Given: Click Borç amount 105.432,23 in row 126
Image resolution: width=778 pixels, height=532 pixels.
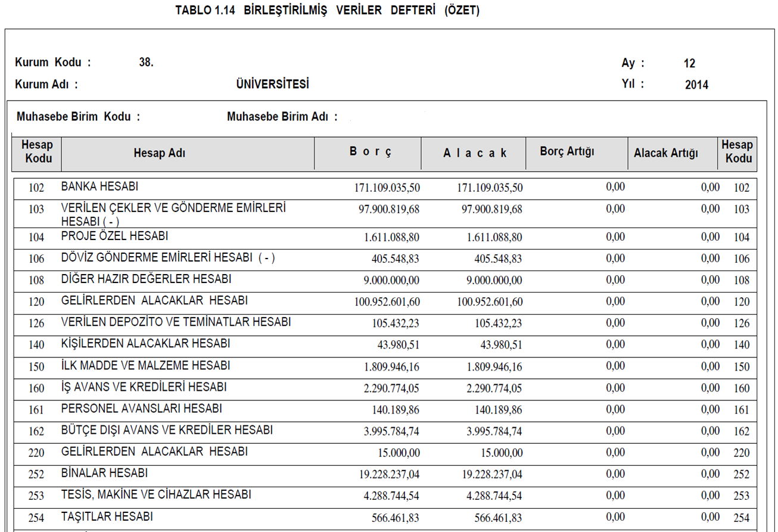Looking at the screenshot, I should 396,323.
